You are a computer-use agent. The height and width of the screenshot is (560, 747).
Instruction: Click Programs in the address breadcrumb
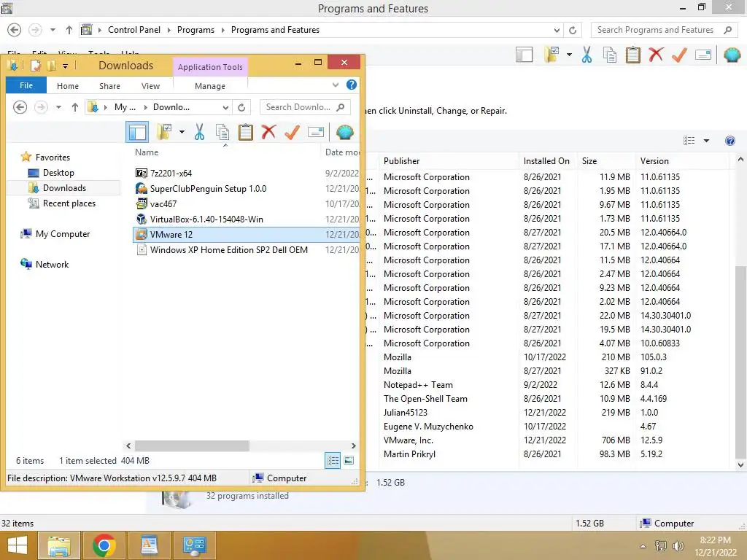point(196,29)
